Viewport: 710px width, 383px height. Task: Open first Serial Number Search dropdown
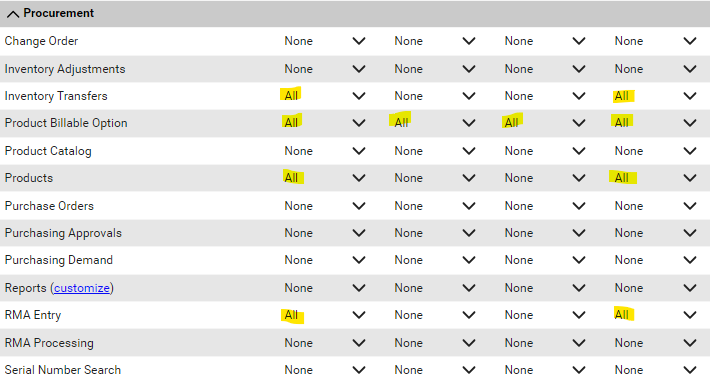(325, 370)
